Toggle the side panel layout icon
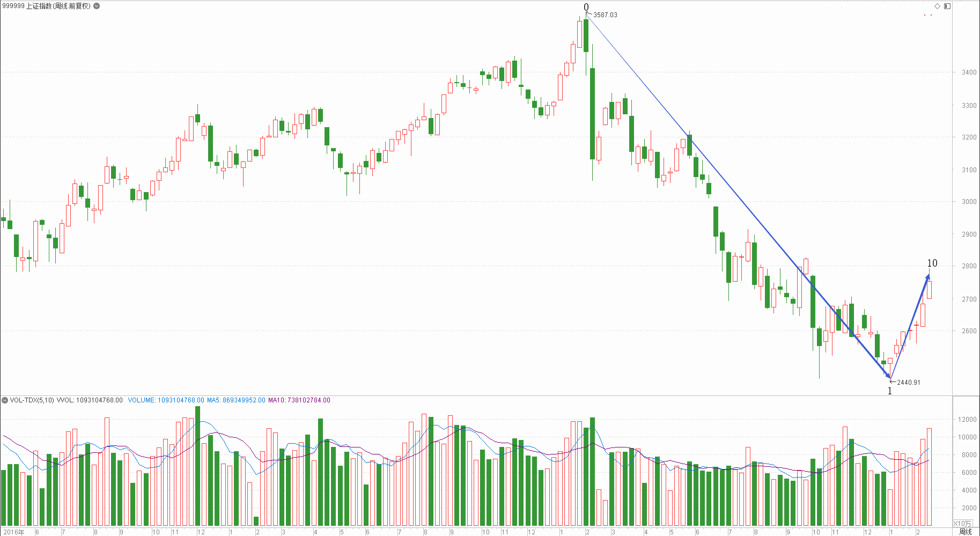980x536 pixels. (947, 6)
